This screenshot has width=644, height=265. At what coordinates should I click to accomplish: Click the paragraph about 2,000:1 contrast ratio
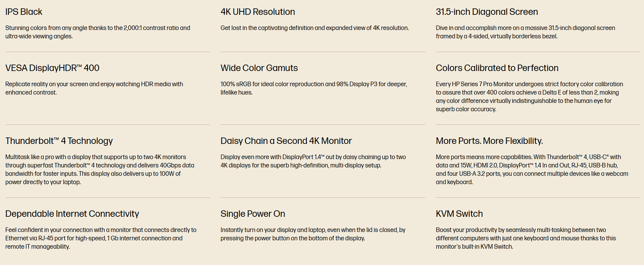(98, 32)
